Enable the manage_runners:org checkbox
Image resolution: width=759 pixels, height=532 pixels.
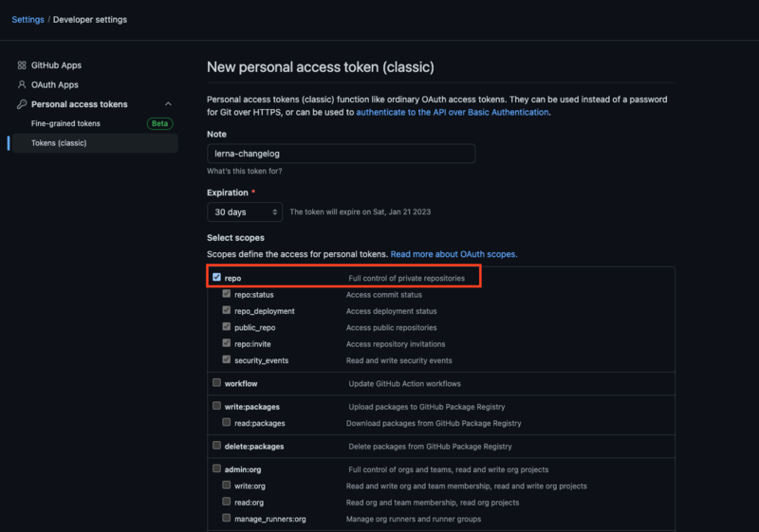[226, 518]
